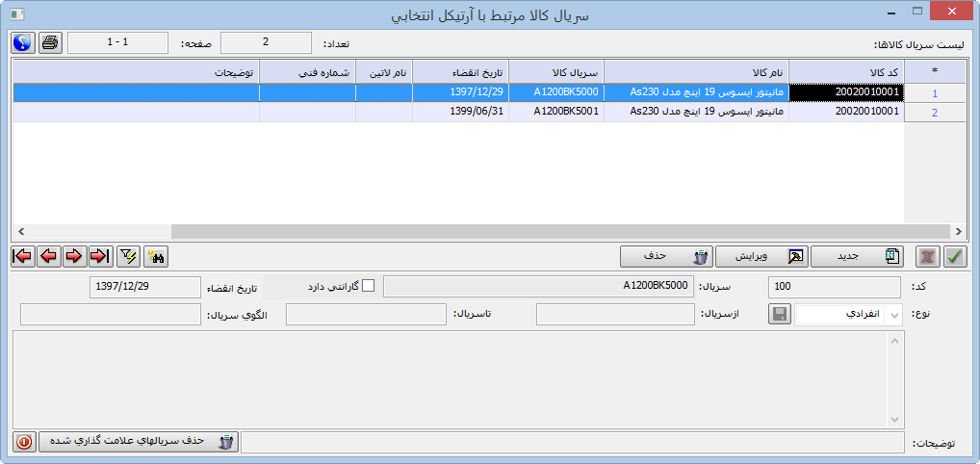Click the left red arrow navigation button
This screenshot has width=980, height=464.
pos(48,256)
